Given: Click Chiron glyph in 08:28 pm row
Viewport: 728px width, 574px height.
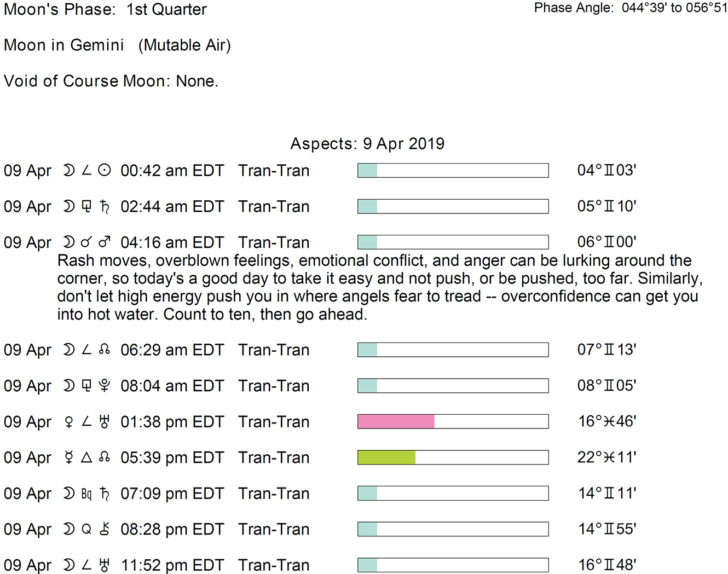Looking at the screenshot, I should 105,529.
